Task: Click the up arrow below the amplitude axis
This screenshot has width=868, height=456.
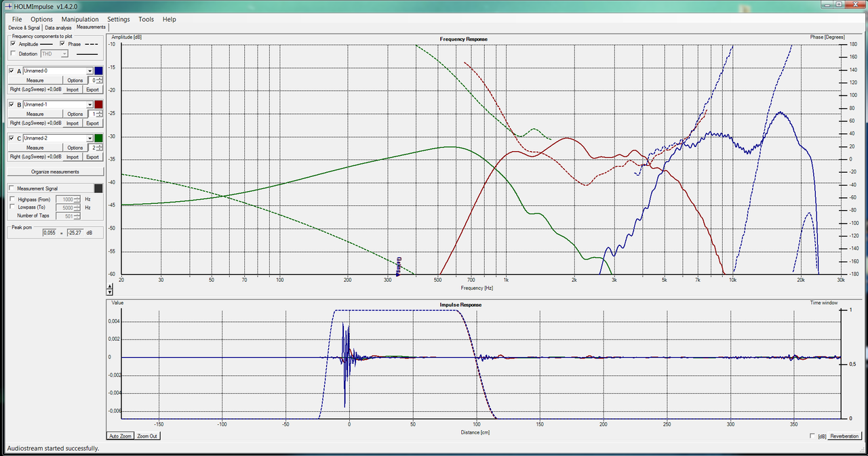Action: point(111,285)
